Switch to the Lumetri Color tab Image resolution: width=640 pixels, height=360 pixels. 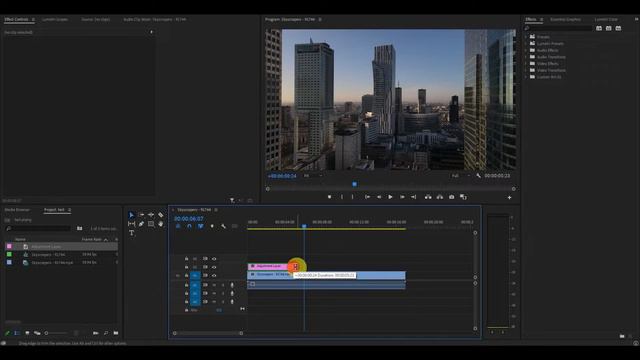(x=606, y=19)
